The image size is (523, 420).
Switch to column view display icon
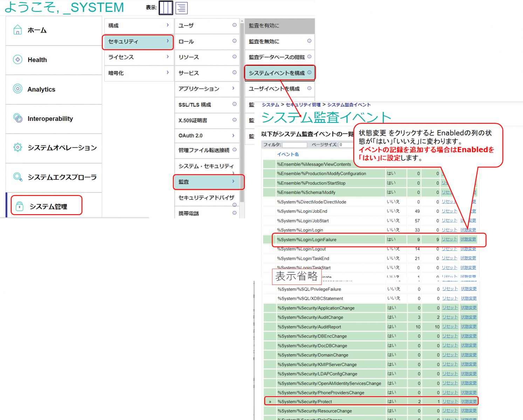tap(166, 8)
